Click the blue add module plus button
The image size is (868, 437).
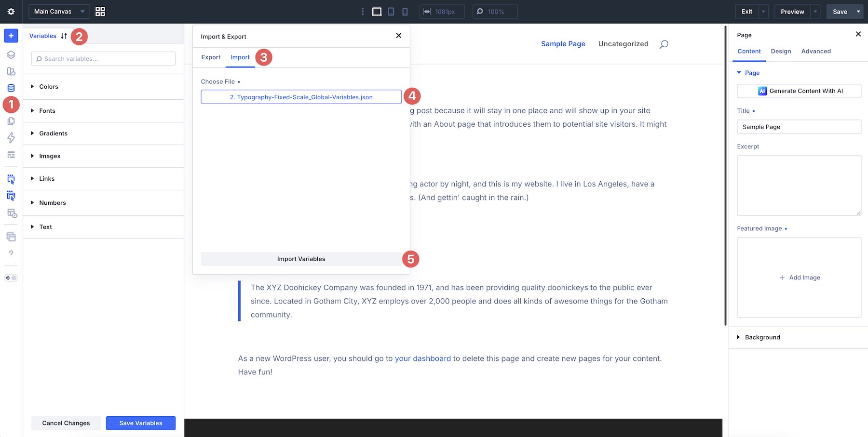(11, 36)
